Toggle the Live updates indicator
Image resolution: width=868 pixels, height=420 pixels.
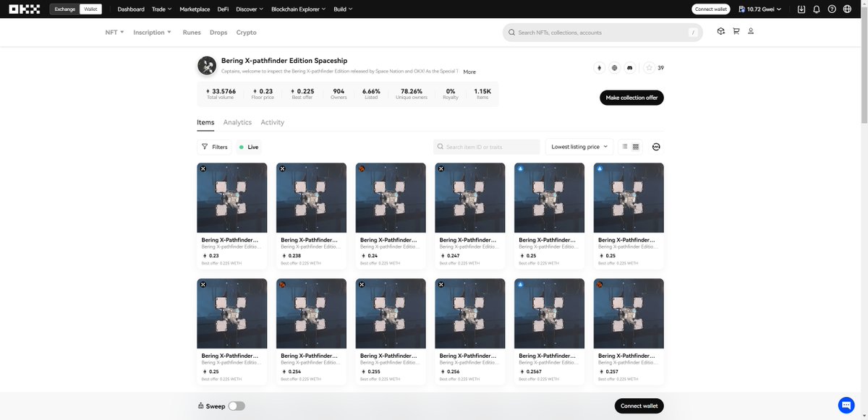(249, 147)
